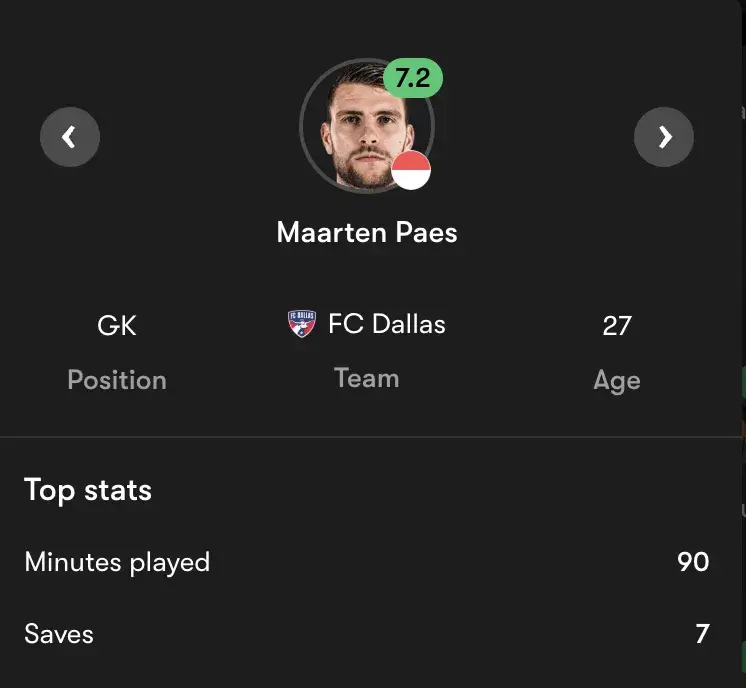Open the FC Dallas team name link
746x688 pixels.
click(386, 324)
